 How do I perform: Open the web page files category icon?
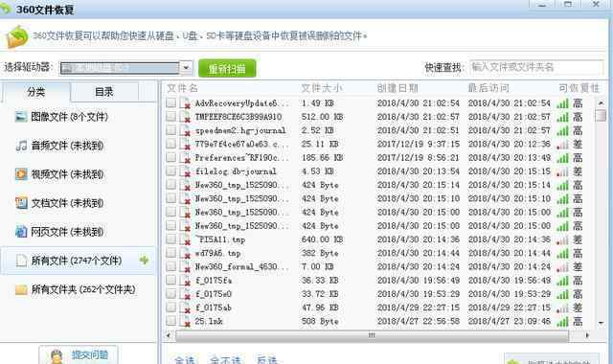[x=21, y=232]
